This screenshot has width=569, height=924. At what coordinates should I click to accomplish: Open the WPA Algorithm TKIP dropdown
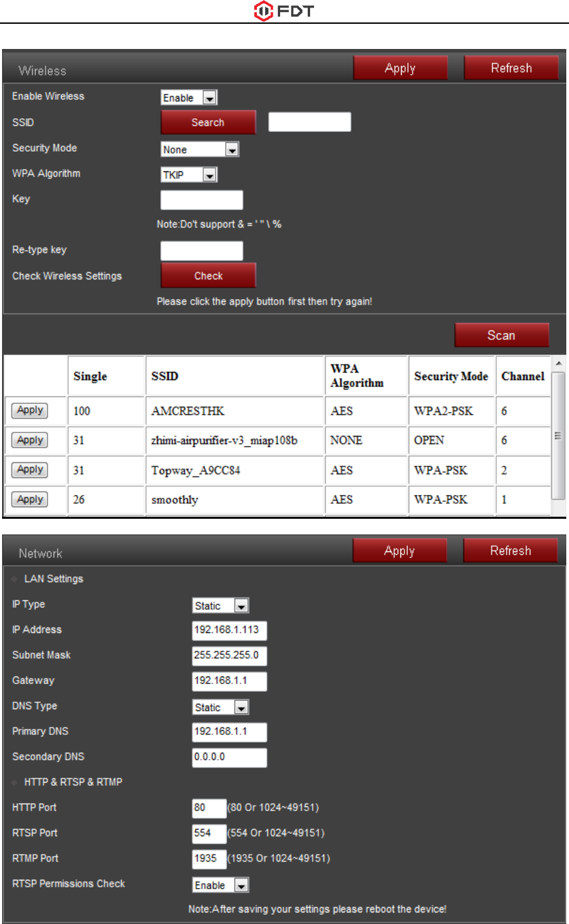tap(189, 175)
